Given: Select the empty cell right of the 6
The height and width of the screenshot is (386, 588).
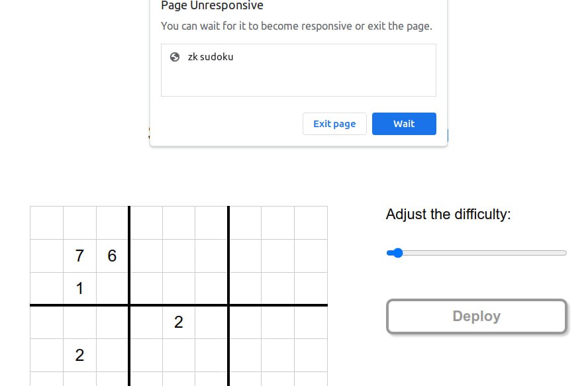Looking at the screenshot, I should coord(146,256).
